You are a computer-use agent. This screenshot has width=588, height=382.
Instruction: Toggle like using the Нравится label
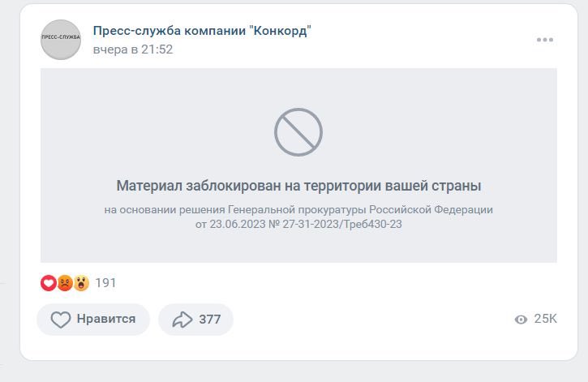[105, 320]
